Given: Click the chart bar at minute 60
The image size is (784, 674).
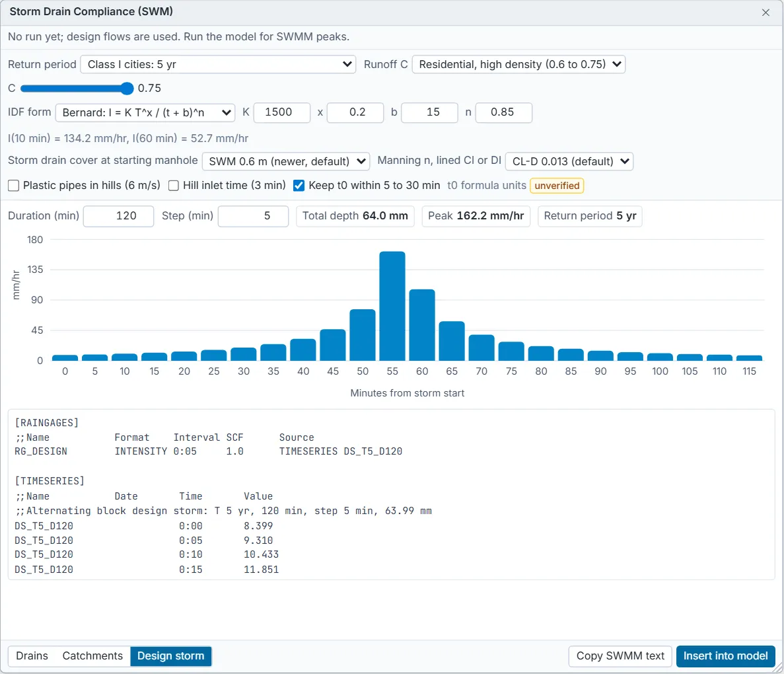Looking at the screenshot, I should tap(422, 324).
